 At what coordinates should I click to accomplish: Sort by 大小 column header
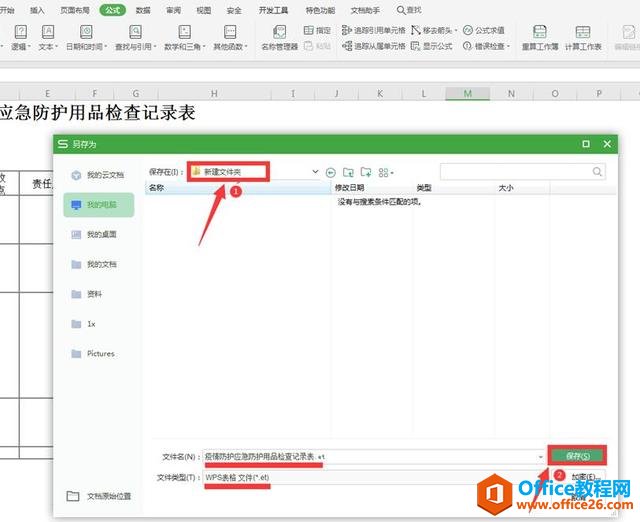tap(522, 188)
